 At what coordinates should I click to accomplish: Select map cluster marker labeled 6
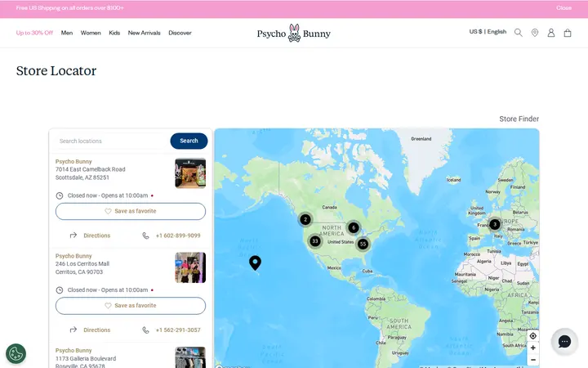354,227
